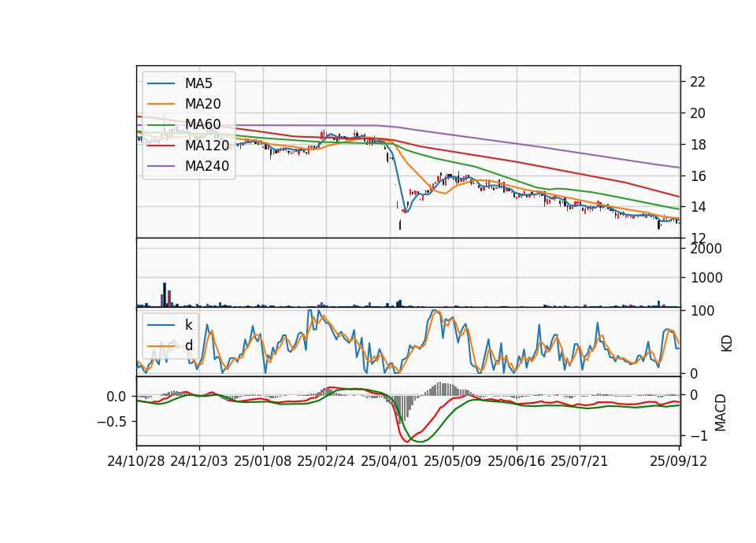This screenshot has width=756, height=543.
Task: Click the MACD axis title
Action: click(721, 412)
